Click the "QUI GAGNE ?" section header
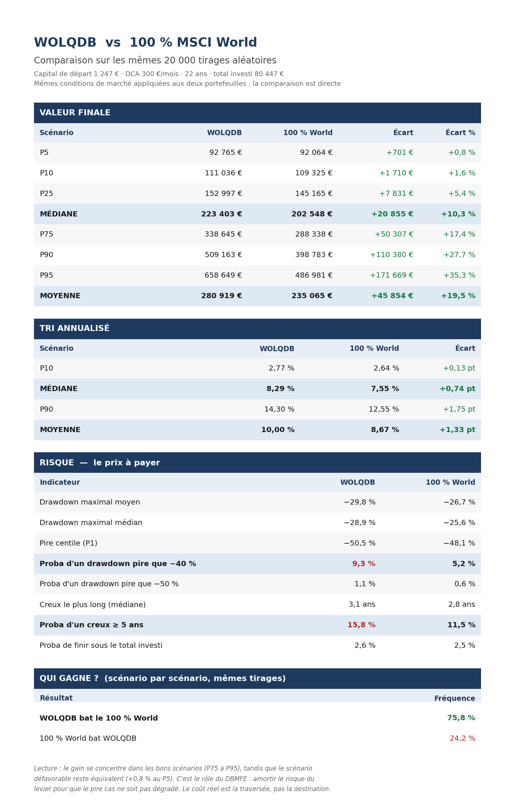Screen dimensions: 515x812 pos(257,678)
